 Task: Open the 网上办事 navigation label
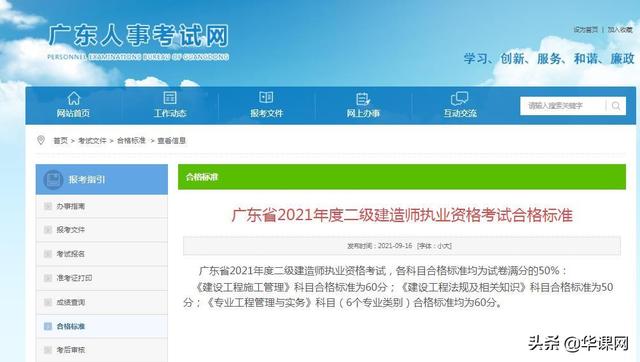click(x=363, y=113)
